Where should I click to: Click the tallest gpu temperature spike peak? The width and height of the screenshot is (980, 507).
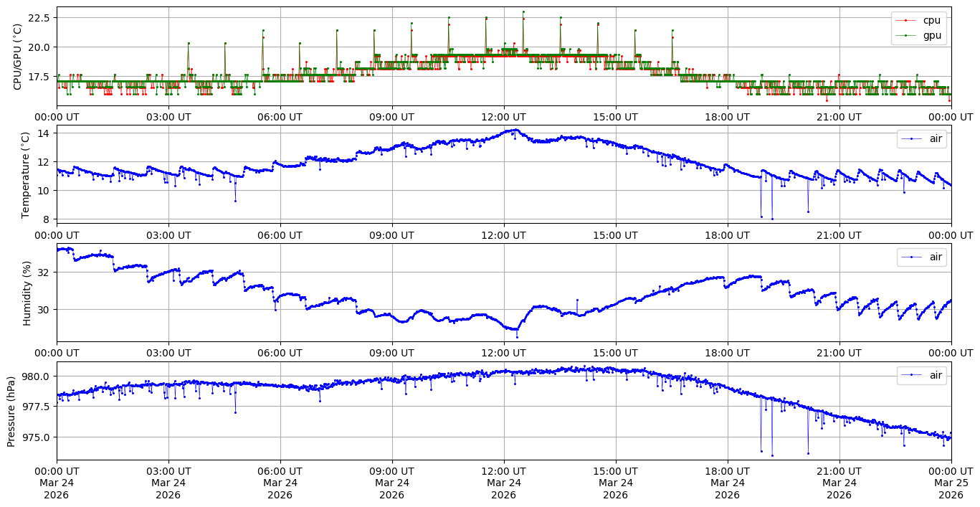coord(523,11)
